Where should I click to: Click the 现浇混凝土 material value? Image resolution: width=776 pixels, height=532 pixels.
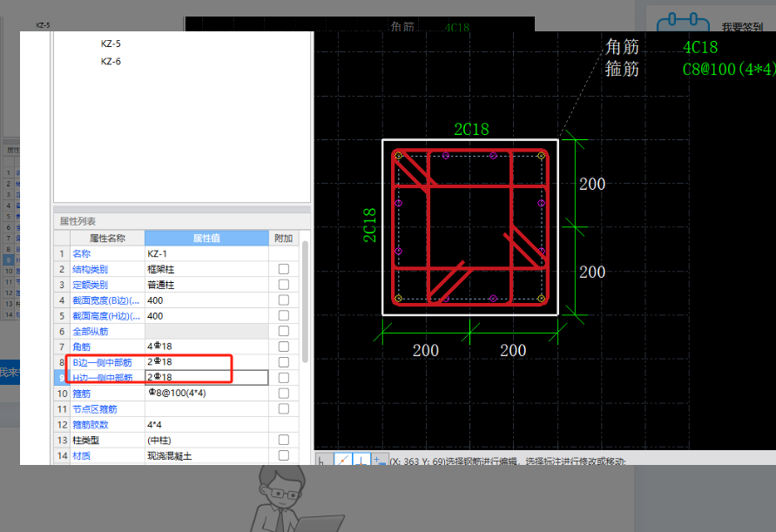[206, 455]
